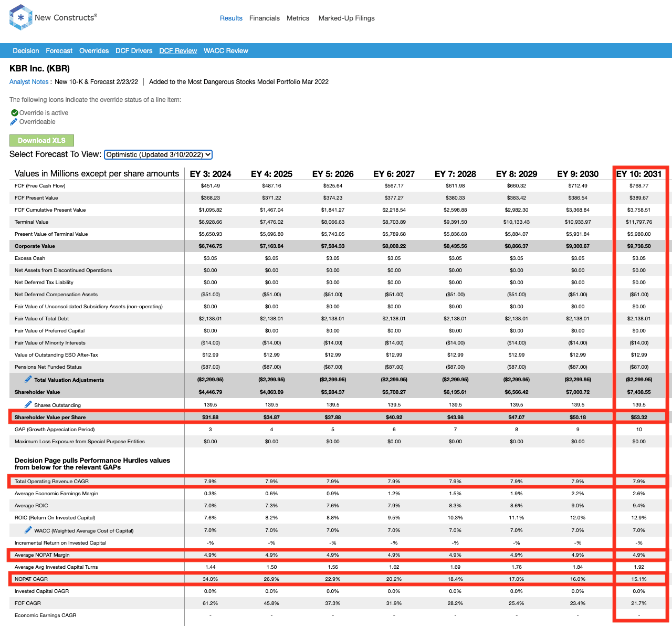
Task: Click the NOPAT CAGR row label
Action: (x=31, y=579)
